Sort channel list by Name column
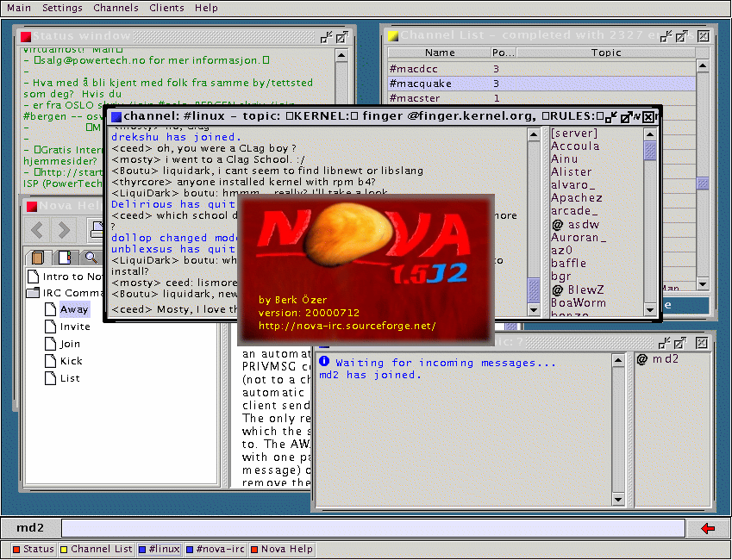This screenshot has height=560, width=732. (x=440, y=53)
